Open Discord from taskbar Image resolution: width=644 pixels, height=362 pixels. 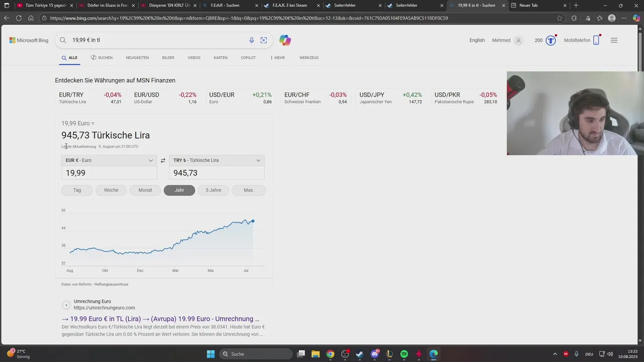coord(375,354)
